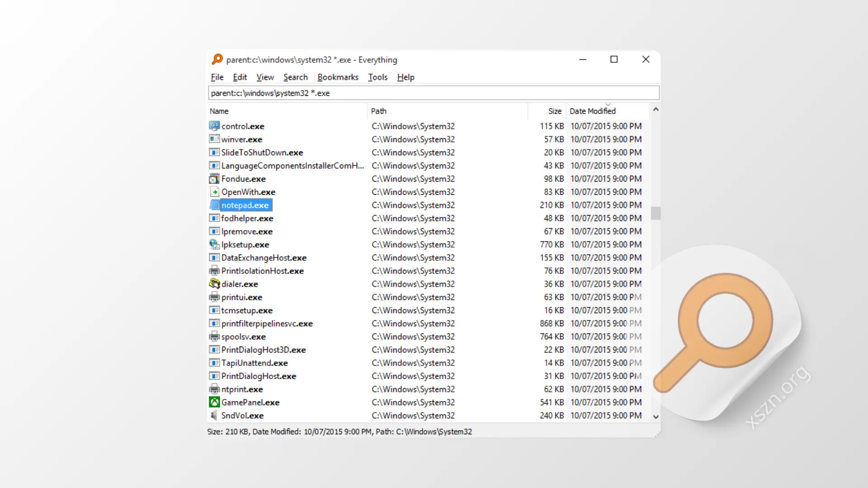The height and width of the screenshot is (488, 868).
Task: Click the scroll down arrow
Action: coord(656,417)
